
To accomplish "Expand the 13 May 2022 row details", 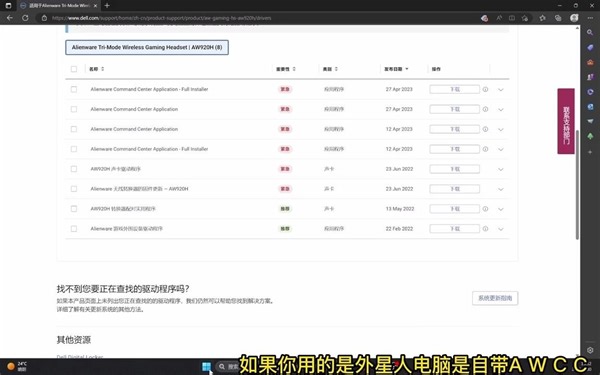I will (x=501, y=209).
